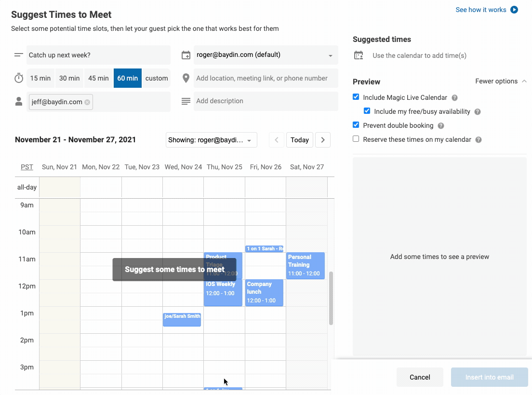
Task: Click the Insert into email button
Action: 489,377
